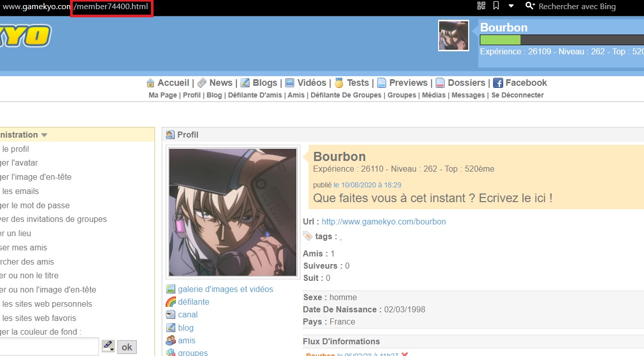Click the Profil panel header icon
This screenshot has width=644, height=356.
pyautogui.click(x=170, y=135)
